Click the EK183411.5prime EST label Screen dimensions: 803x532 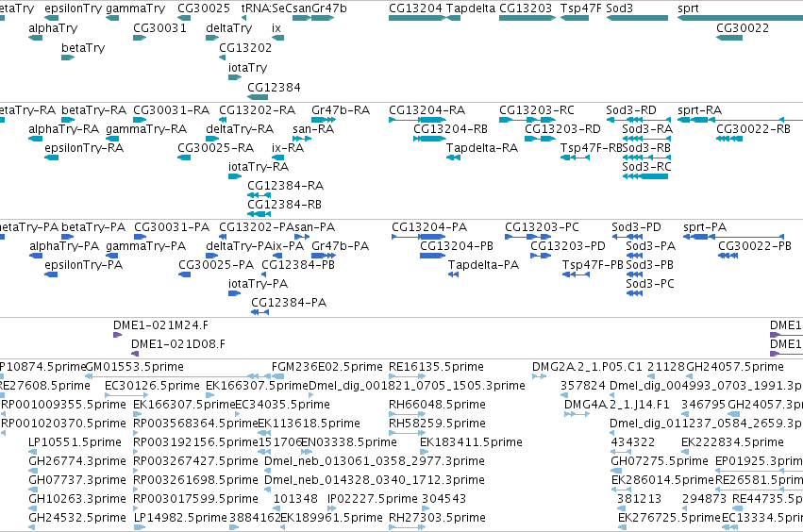point(471,442)
